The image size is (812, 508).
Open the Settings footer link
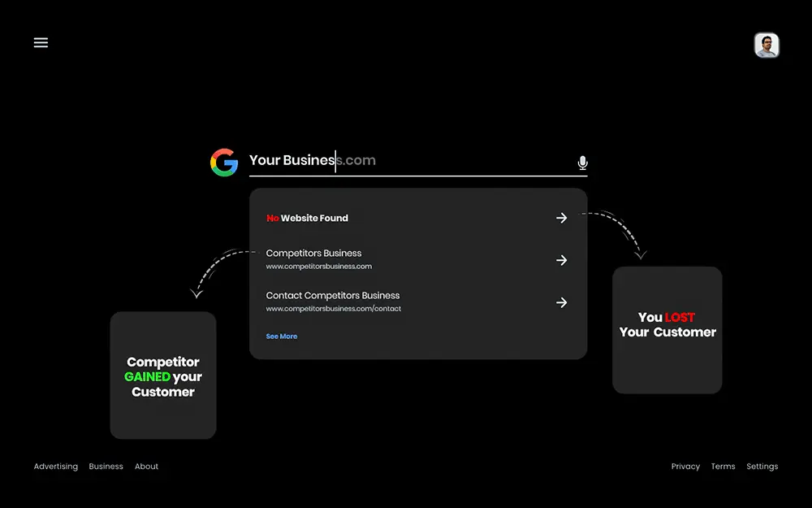click(x=762, y=467)
